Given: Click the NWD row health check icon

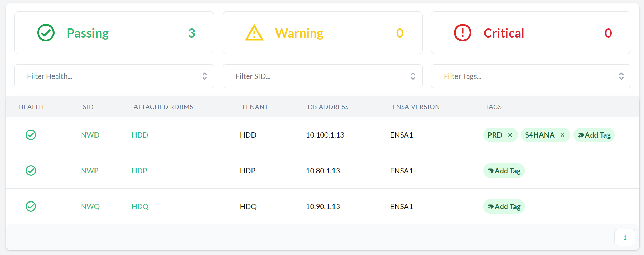Looking at the screenshot, I should 31,135.
